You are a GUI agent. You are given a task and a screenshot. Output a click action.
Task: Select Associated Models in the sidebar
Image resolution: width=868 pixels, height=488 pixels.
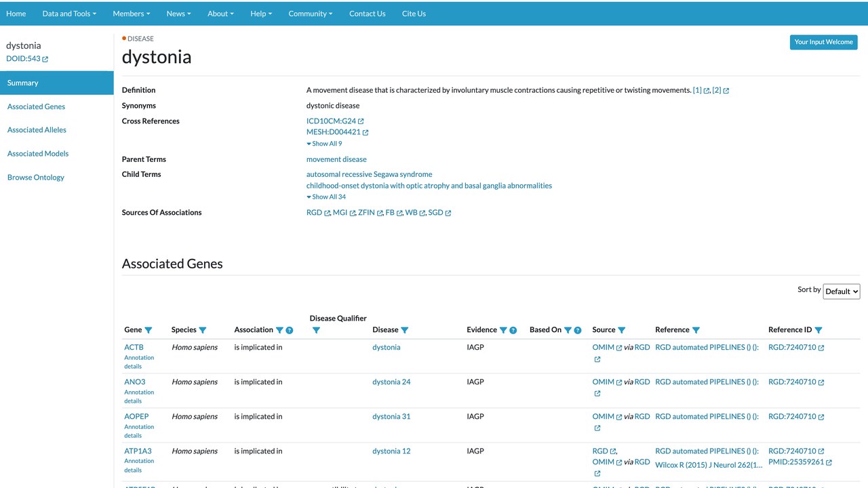pos(38,154)
